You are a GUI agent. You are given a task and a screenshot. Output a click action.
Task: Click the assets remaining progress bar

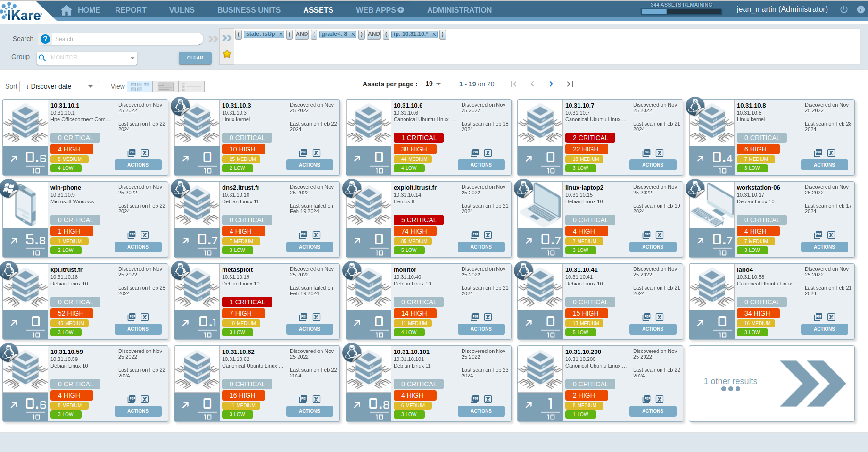click(x=681, y=10)
